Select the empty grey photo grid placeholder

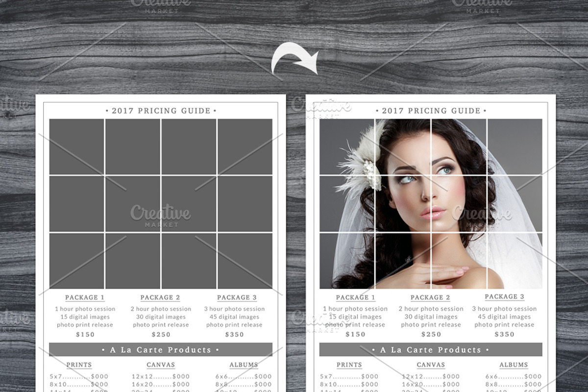[161, 204]
